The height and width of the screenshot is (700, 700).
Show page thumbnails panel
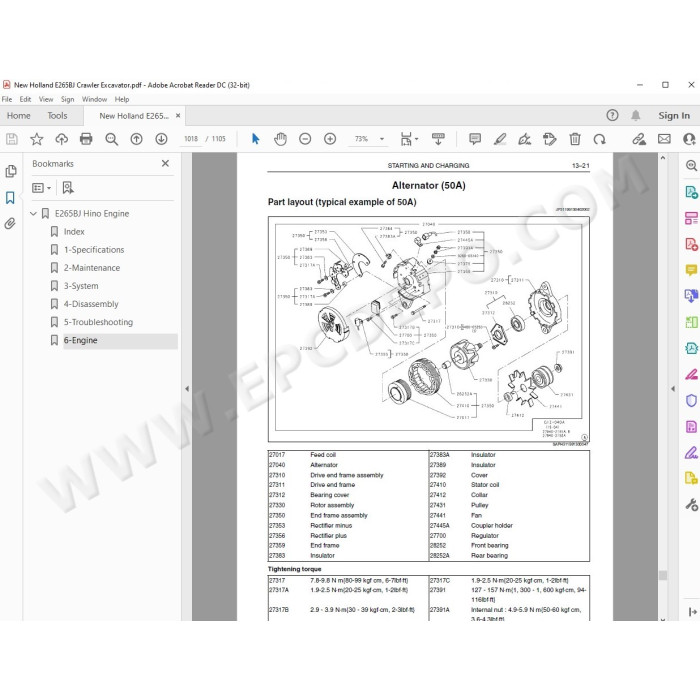11,171
